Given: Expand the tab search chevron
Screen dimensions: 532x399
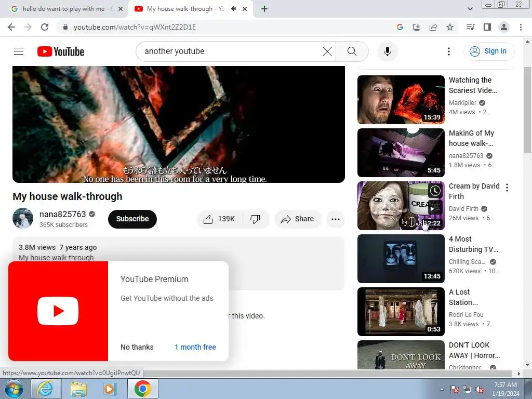Looking at the screenshot, I should point(470,9).
